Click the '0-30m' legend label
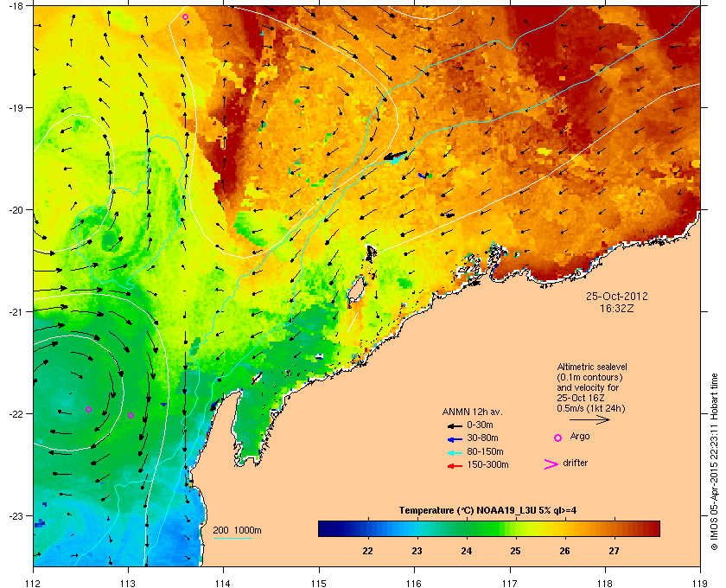The width and height of the screenshot is (726, 588). point(481,425)
